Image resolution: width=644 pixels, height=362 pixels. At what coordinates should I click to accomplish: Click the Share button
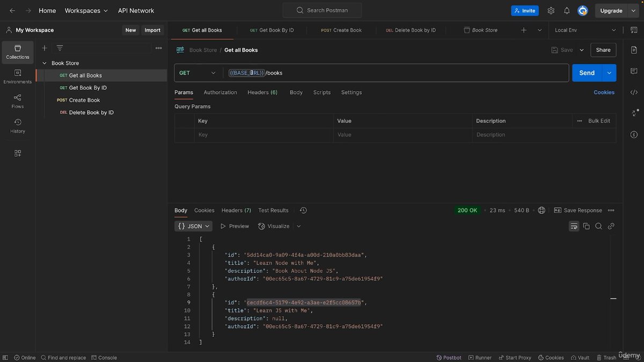[x=603, y=50]
